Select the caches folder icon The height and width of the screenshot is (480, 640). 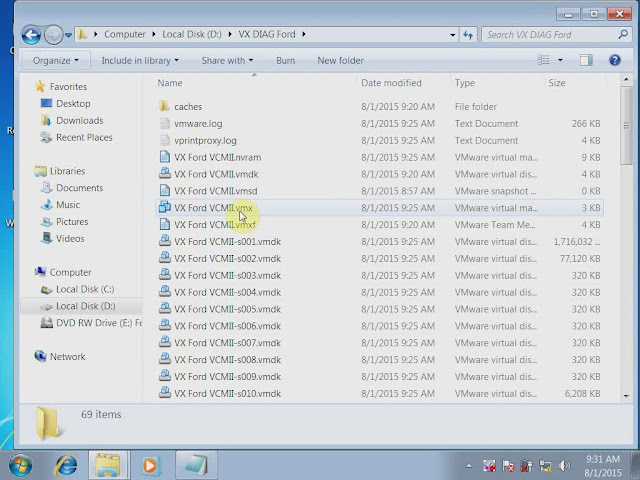(164, 107)
